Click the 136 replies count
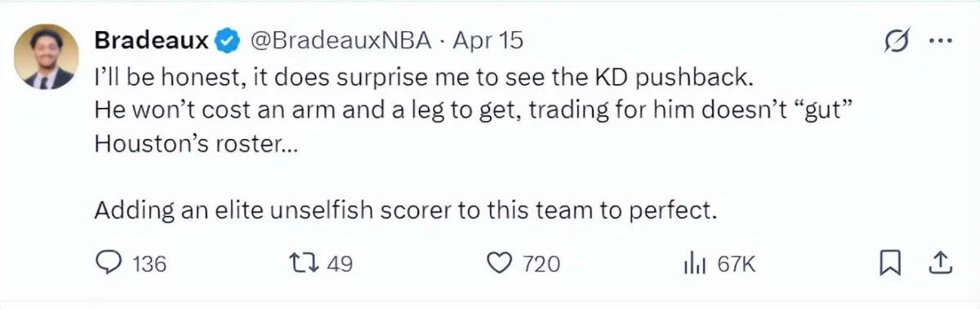Screen dimensions: 980x309 click(149, 264)
